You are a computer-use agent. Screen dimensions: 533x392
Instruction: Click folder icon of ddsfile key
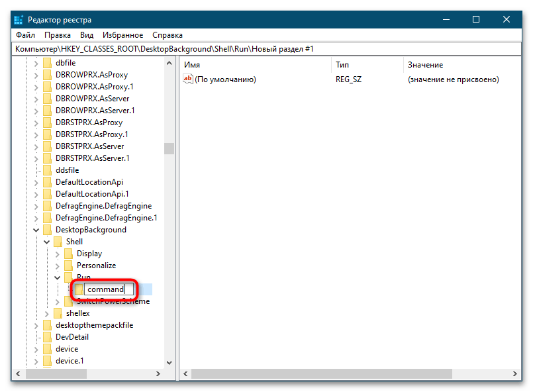(x=47, y=170)
